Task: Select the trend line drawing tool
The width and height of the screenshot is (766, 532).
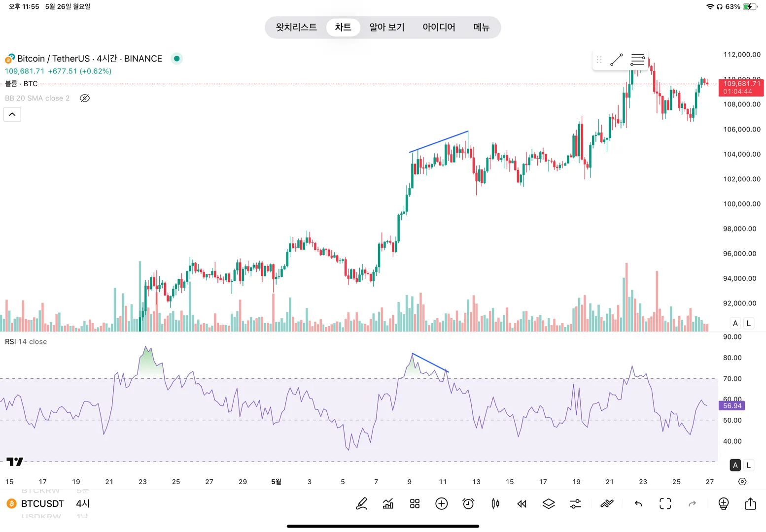Action: tap(616, 60)
